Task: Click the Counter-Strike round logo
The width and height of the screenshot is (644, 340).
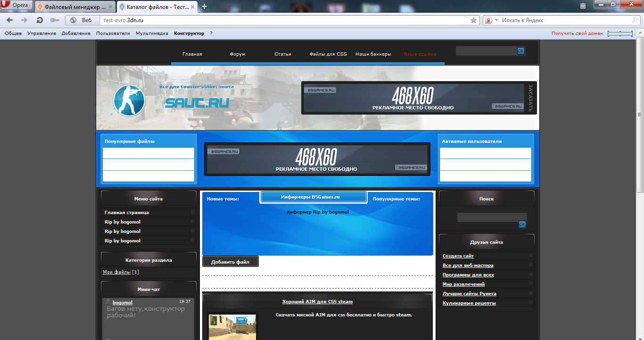Action: (129, 100)
